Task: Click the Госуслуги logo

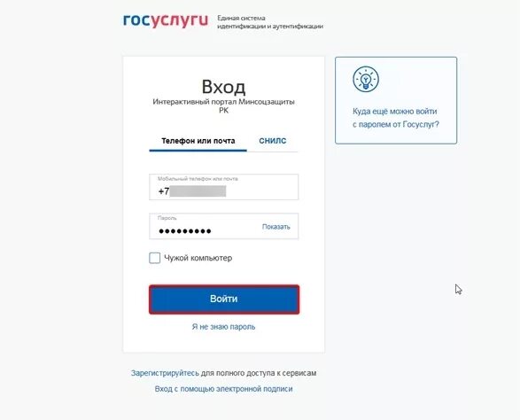Action: pyautogui.click(x=166, y=20)
